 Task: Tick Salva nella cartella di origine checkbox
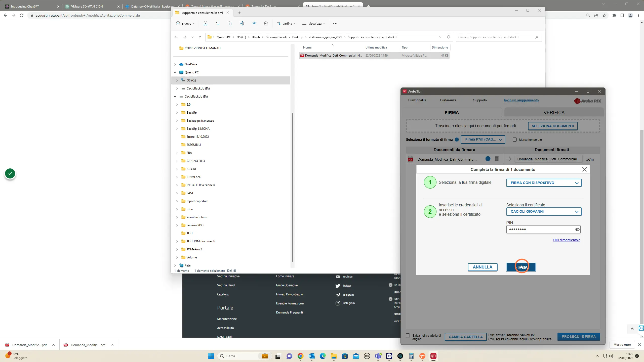coord(408,335)
